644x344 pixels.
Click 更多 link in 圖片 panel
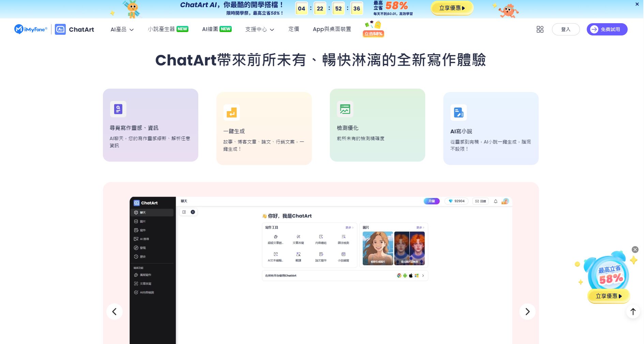pos(420,227)
